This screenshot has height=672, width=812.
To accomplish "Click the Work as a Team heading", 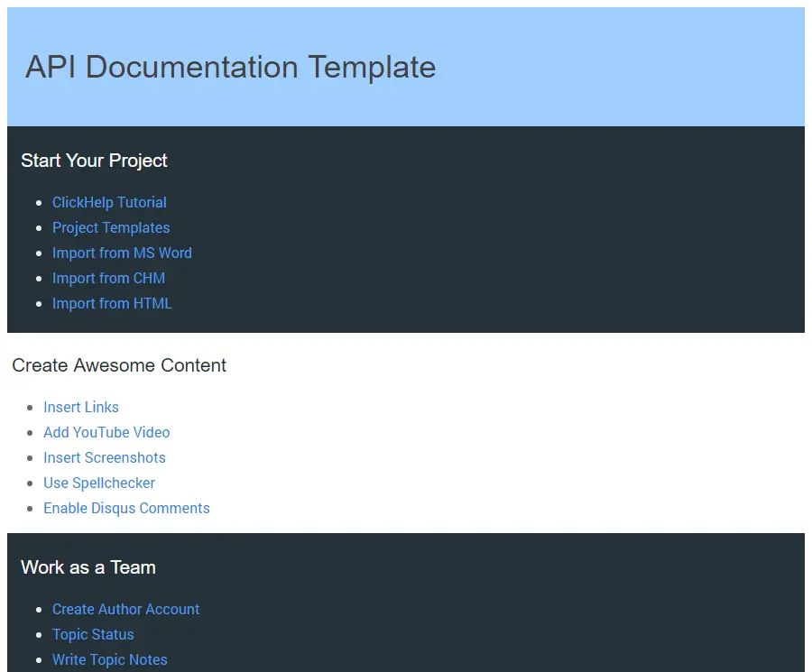I will 88,567.
